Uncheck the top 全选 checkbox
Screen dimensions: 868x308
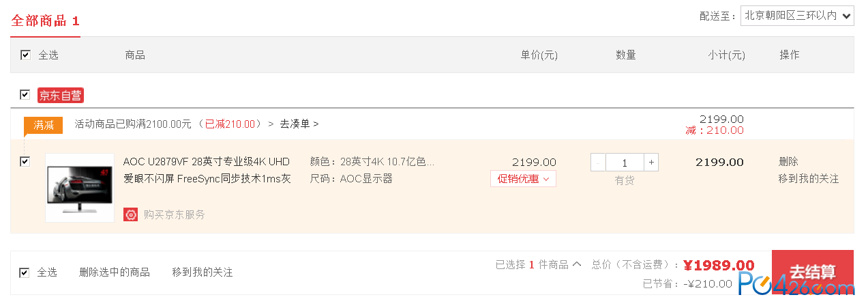[26, 55]
